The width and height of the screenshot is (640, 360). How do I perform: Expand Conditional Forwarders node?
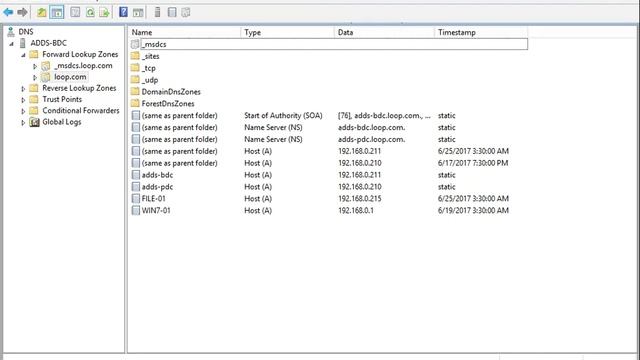pyautogui.click(x=23, y=111)
